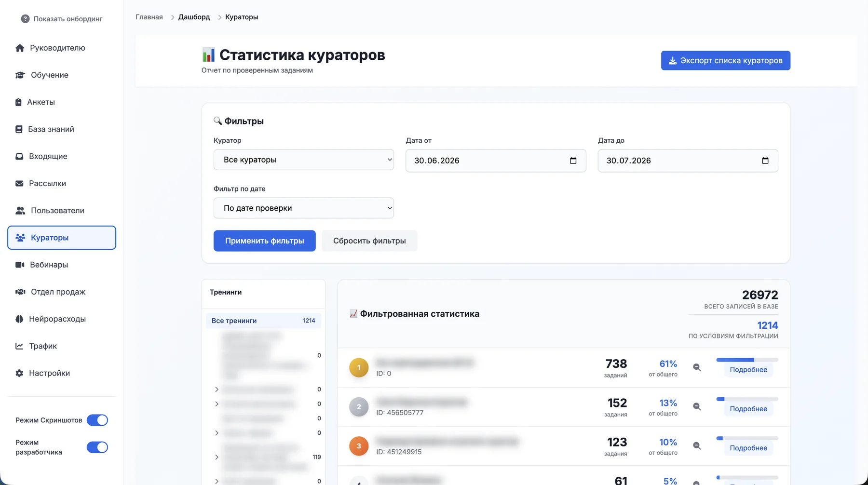Toggle Режим Скриншотов switch

click(x=97, y=420)
